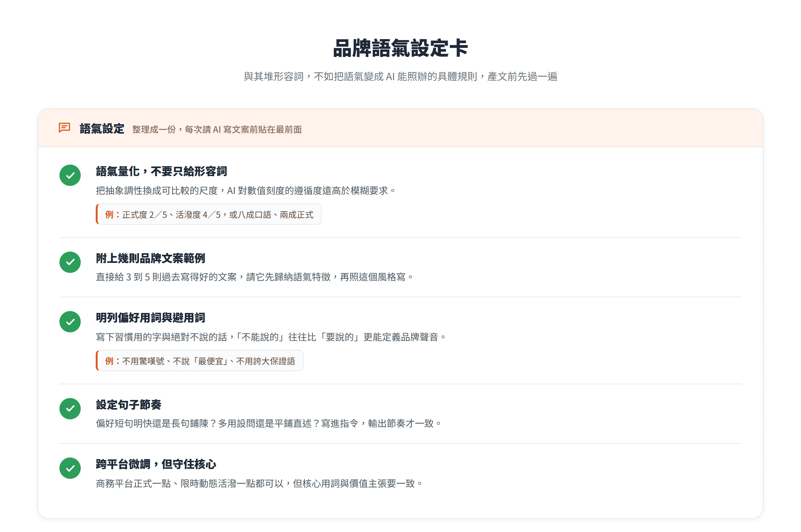The height and width of the screenshot is (532, 801).
Task: Click the description 商務平台正式一點、限時動態活潑一點
Action: [259, 483]
